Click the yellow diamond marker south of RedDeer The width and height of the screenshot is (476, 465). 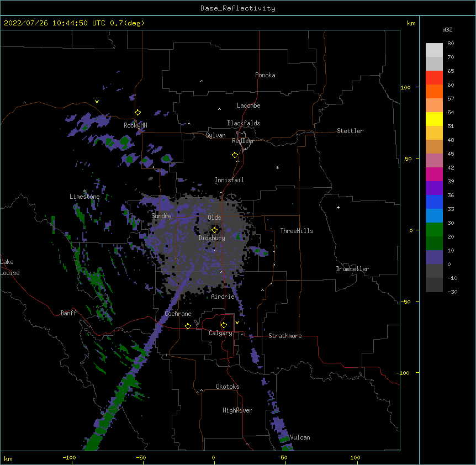(x=235, y=155)
